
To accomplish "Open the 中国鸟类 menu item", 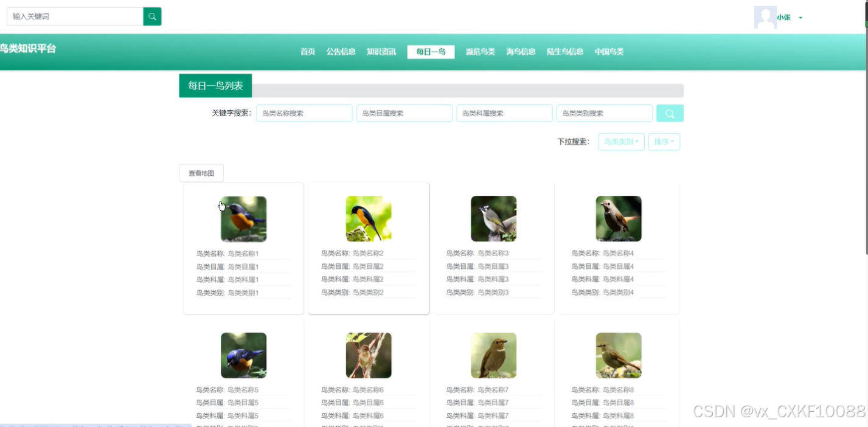I will pyautogui.click(x=609, y=52).
